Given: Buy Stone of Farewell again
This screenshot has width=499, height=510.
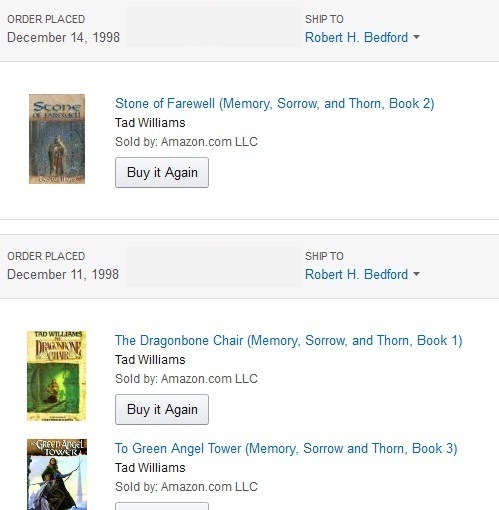Looking at the screenshot, I should coord(162,173).
